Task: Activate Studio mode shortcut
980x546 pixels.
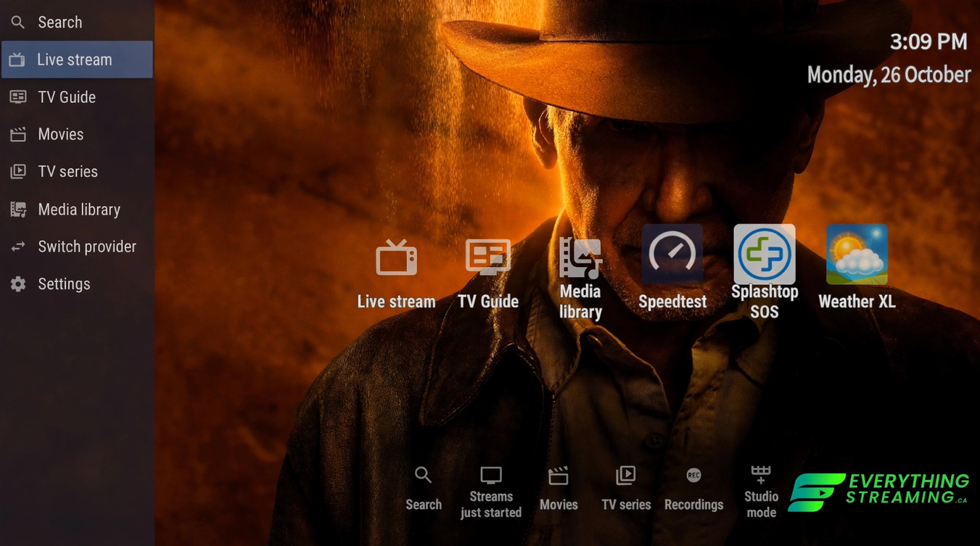Action: click(761, 493)
